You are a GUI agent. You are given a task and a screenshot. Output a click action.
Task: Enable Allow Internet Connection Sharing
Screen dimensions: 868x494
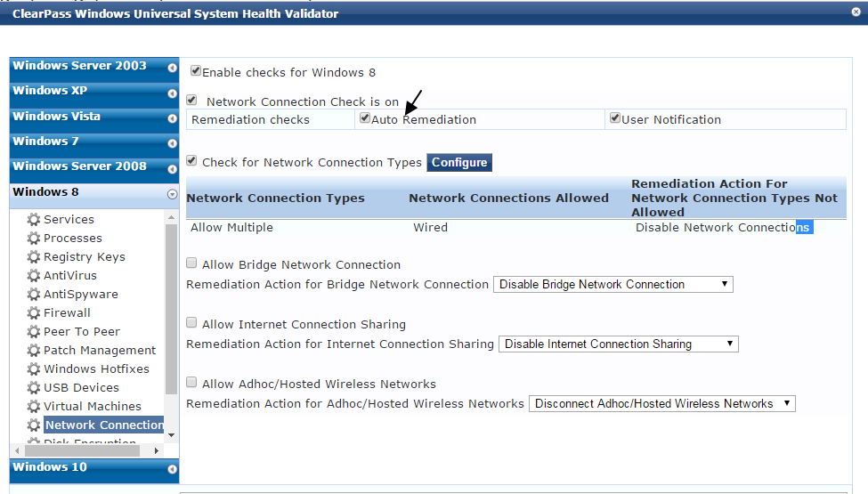(x=191, y=322)
